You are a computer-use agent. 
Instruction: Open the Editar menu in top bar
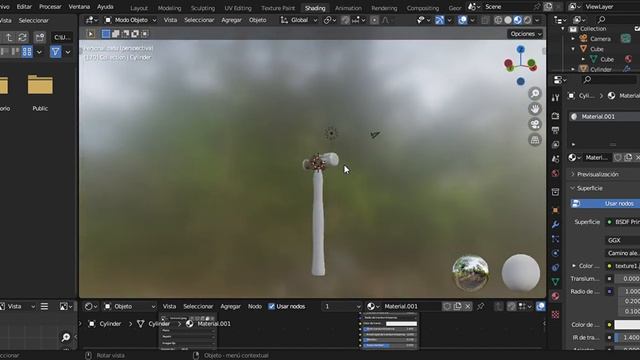click(x=24, y=7)
